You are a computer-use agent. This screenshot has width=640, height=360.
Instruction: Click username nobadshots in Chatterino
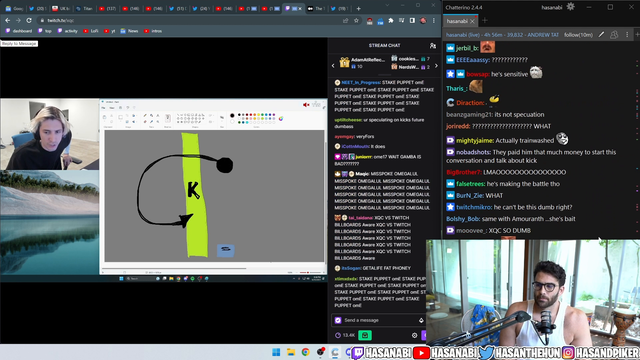pyautogui.click(x=473, y=152)
